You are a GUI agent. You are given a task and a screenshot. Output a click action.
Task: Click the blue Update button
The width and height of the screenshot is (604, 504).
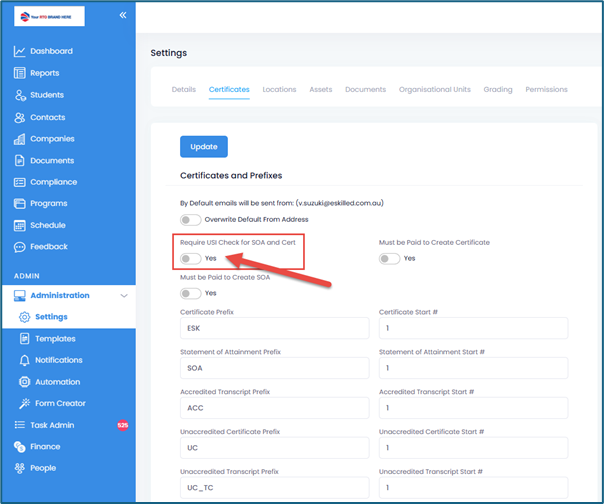pyautogui.click(x=203, y=147)
